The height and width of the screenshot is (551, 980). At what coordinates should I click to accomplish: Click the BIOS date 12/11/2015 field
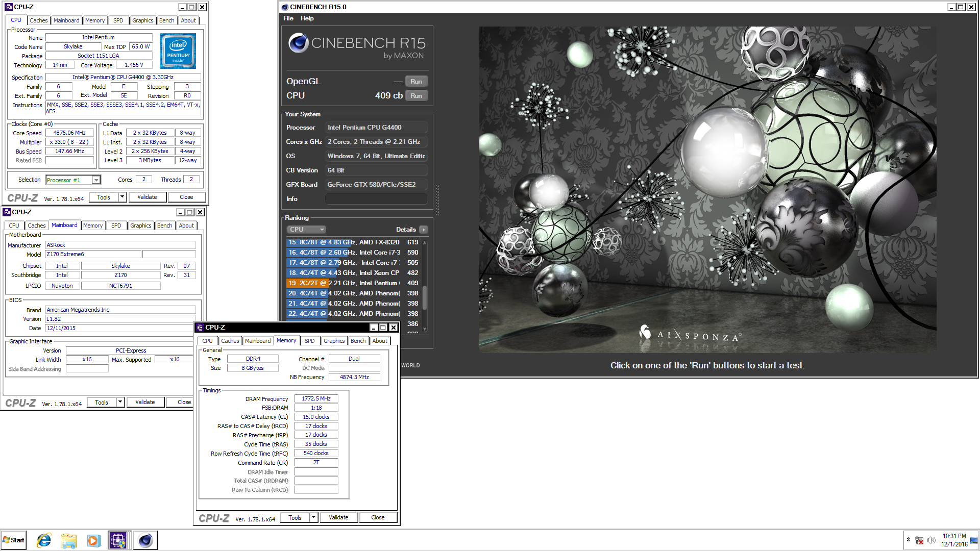pos(120,328)
